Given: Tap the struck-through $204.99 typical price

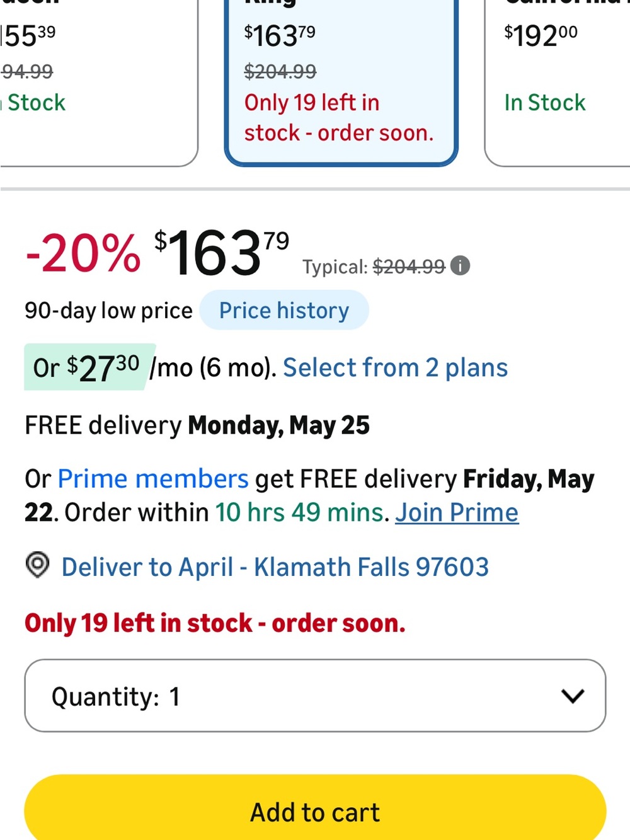Looking at the screenshot, I should point(409,267).
